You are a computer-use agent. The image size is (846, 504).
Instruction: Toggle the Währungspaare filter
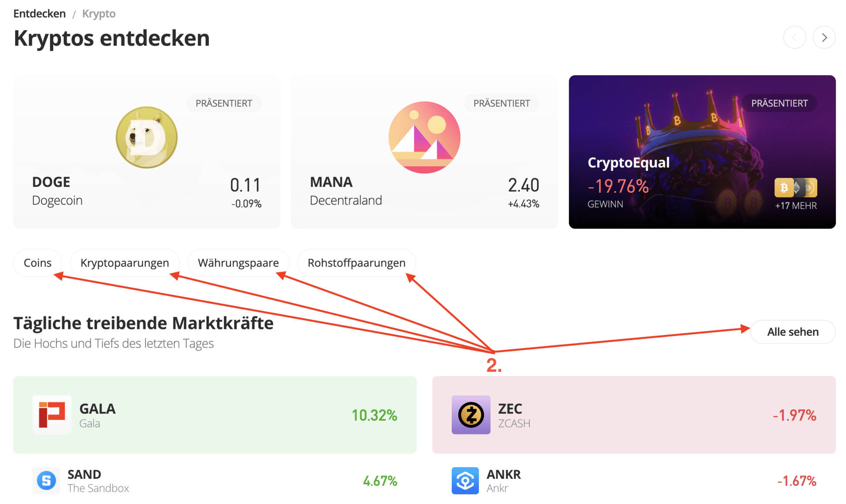(x=238, y=263)
